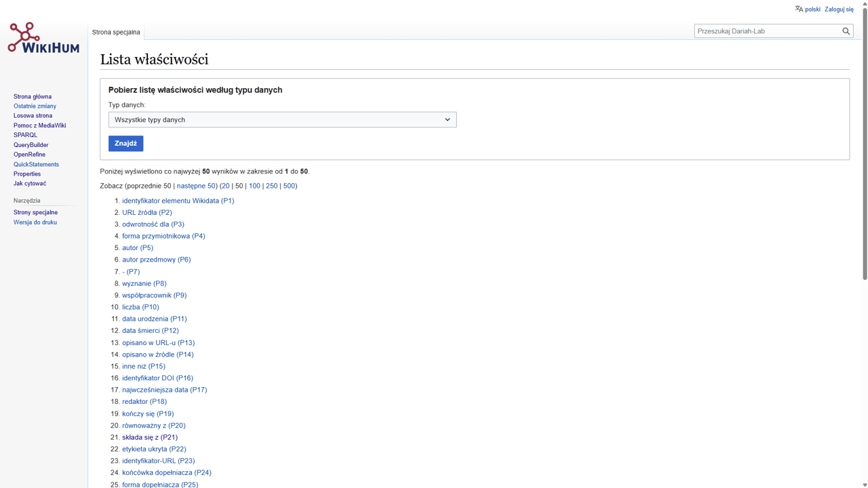
Task: Open SPARQL from the sidebar
Action: coord(25,135)
